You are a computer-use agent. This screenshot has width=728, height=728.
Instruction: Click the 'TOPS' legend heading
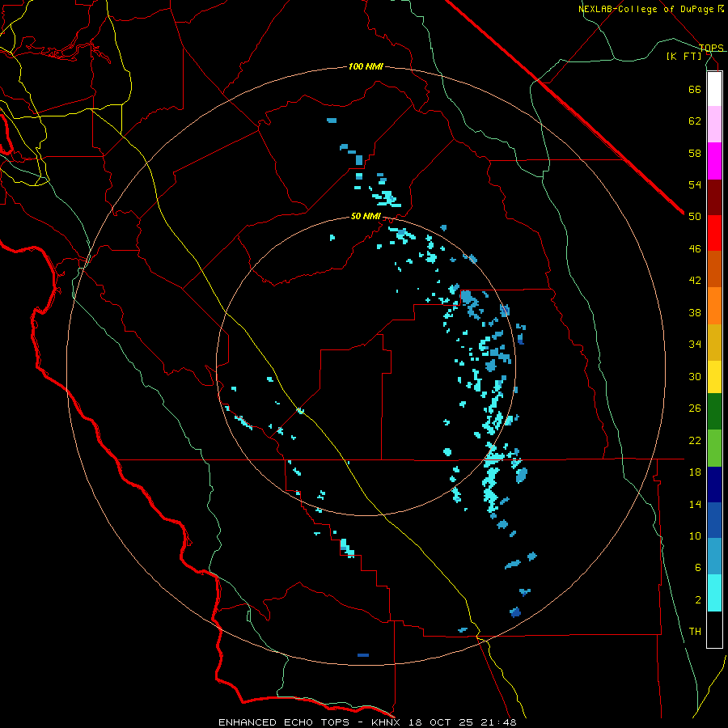pyautogui.click(x=711, y=48)
